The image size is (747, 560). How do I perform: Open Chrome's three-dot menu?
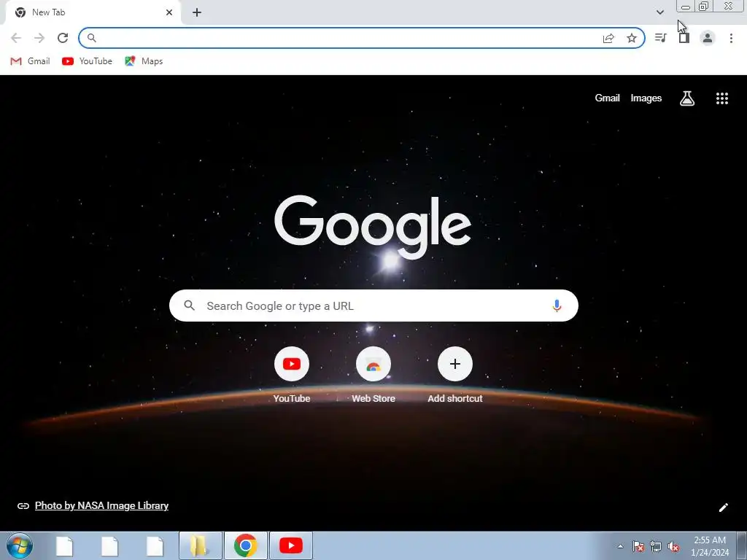pos(731,38)
